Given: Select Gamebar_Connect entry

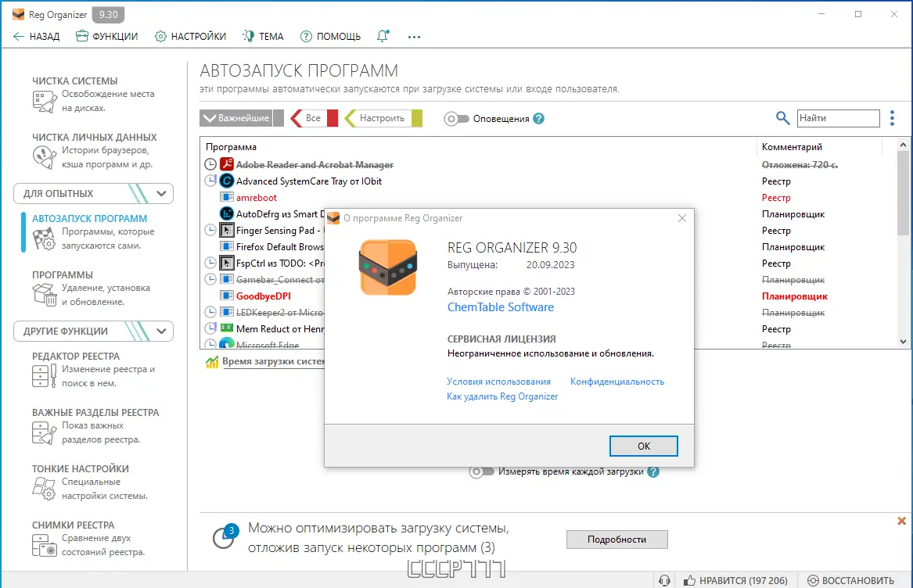Looking at the screenshot, I should (x=279, y=280).
